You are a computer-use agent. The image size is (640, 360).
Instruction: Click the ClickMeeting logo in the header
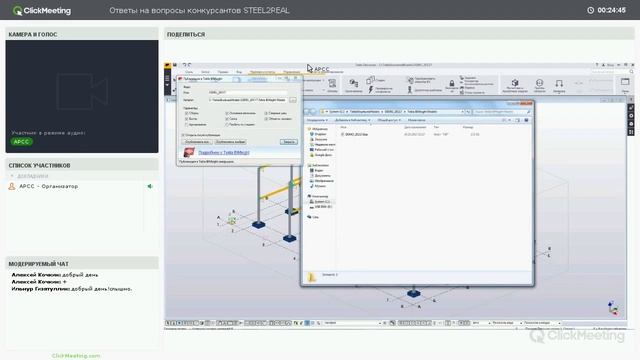pos(42,11)
